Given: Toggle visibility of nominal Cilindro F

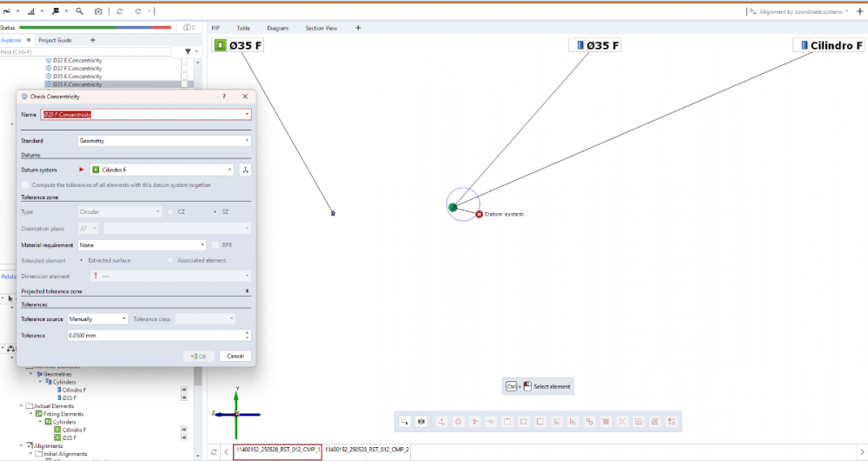Looking at the screenshot, I should [183, 390].
